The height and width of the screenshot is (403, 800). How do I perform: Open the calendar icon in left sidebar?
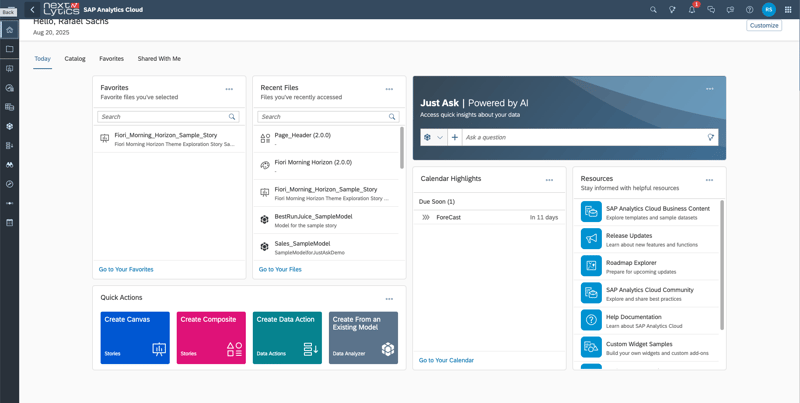pyautogui.click(x=9, y=223)
